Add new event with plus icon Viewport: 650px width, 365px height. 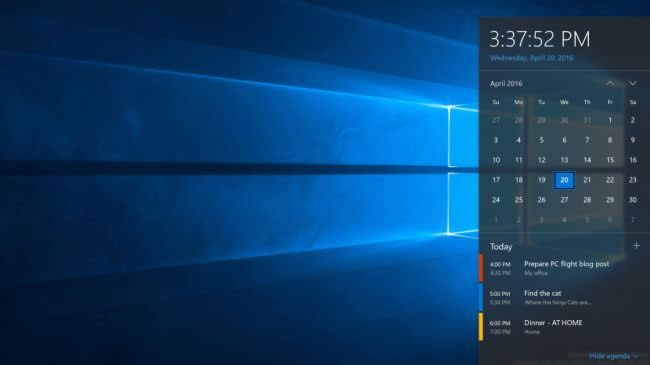point(636,246)
